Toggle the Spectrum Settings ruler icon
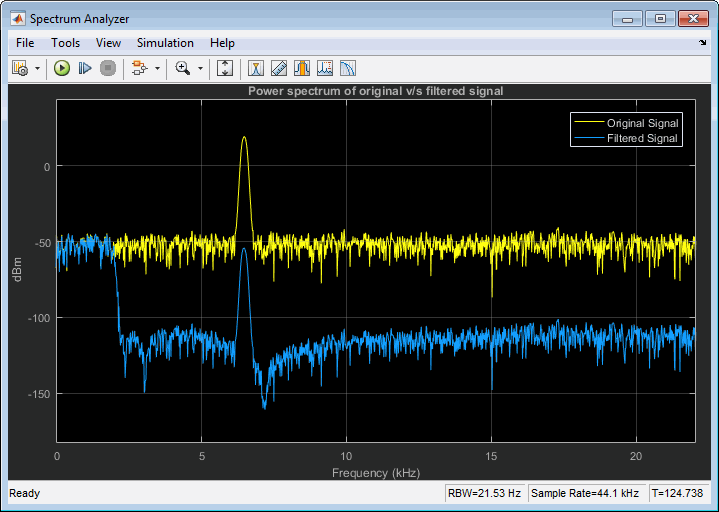Image resolution: width=719 pixels, height=512 pixels. click(x=279, y=68)
